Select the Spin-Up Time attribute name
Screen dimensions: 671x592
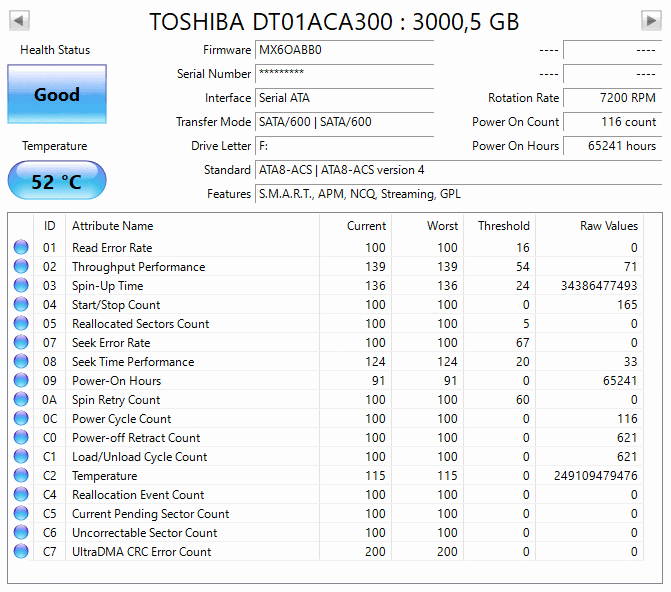click(107, 286)
